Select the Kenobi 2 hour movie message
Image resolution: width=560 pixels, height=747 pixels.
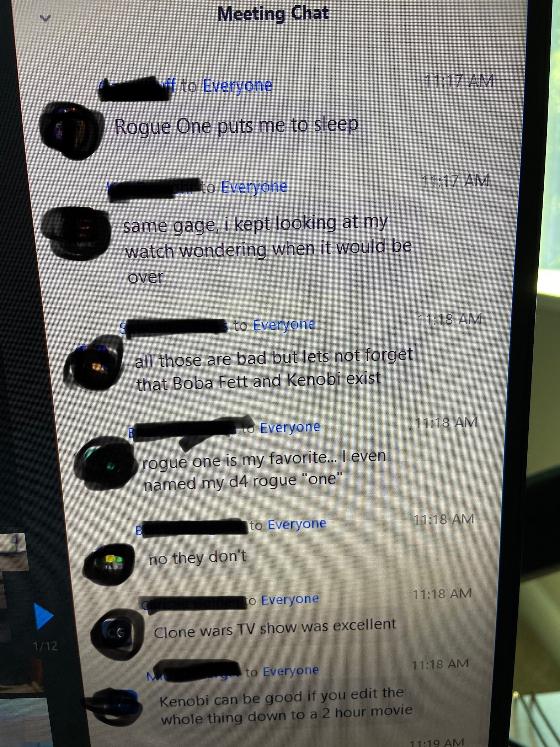[x=286, y=706]
